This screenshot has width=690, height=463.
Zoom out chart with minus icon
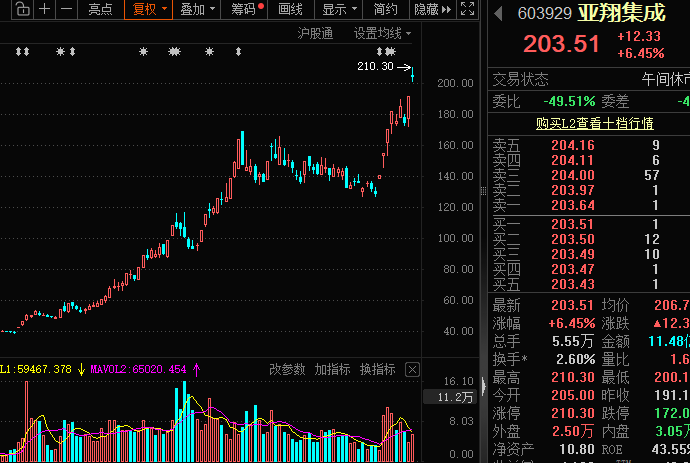(x=66, y=10)
